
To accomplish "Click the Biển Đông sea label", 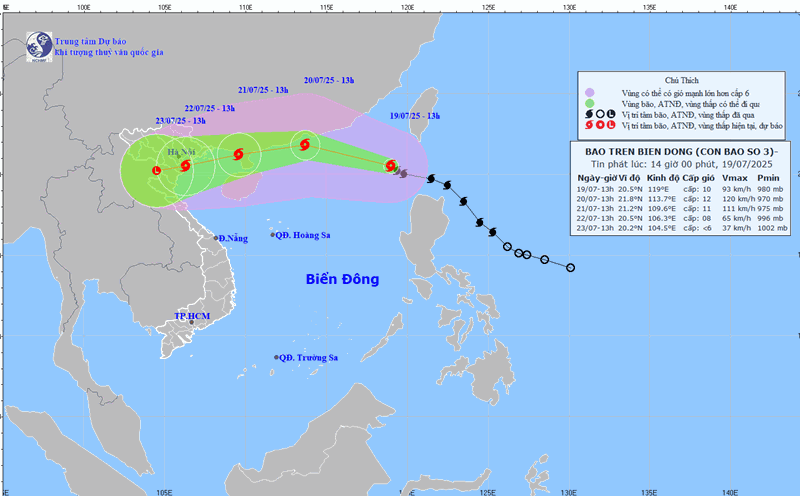I will [343, 279].
